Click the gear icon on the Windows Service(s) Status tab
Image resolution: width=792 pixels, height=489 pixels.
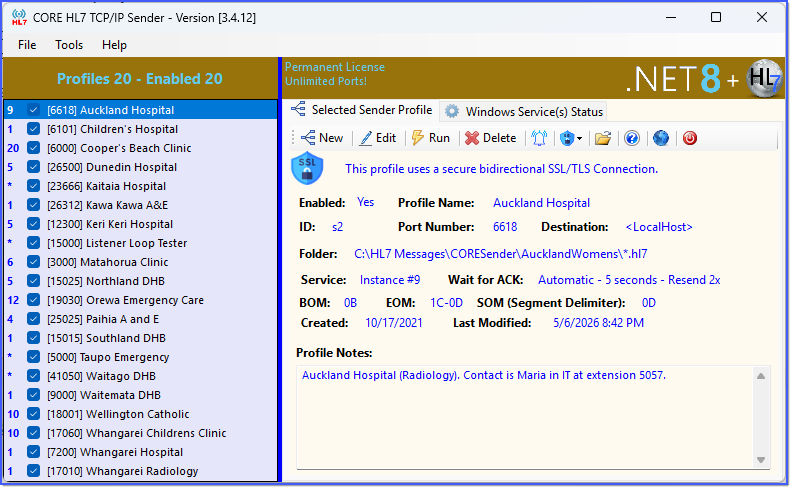coord(452,112)
